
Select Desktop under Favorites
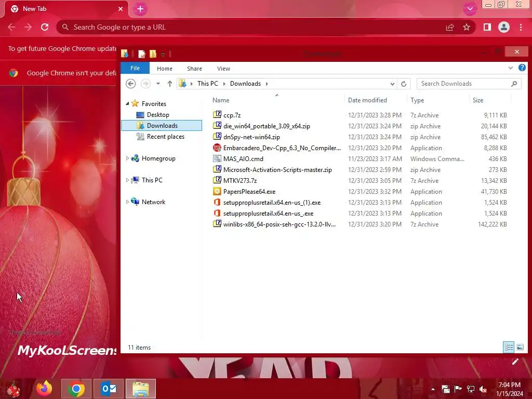pos(158,115)
